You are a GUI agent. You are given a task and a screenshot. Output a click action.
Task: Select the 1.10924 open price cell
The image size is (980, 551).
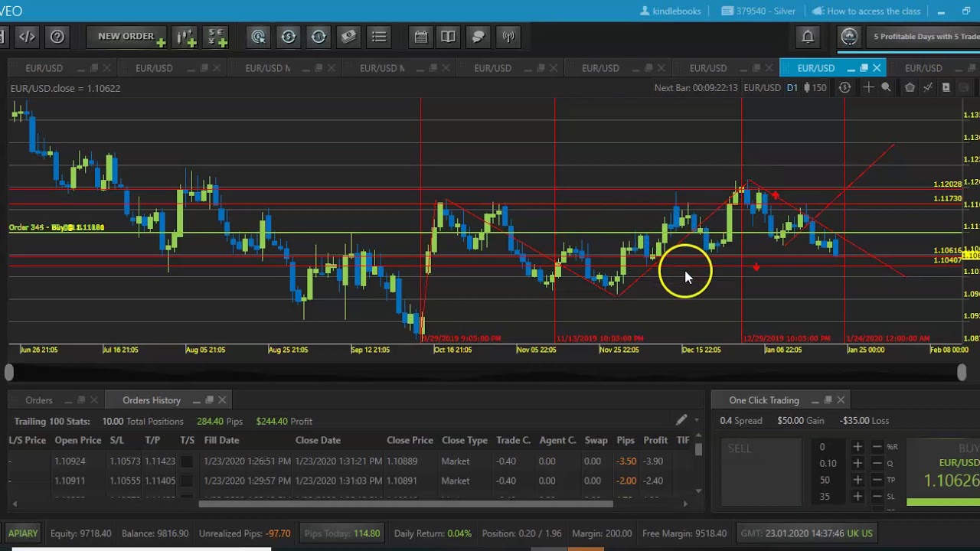pyautogui.click(x=70, y=461)
